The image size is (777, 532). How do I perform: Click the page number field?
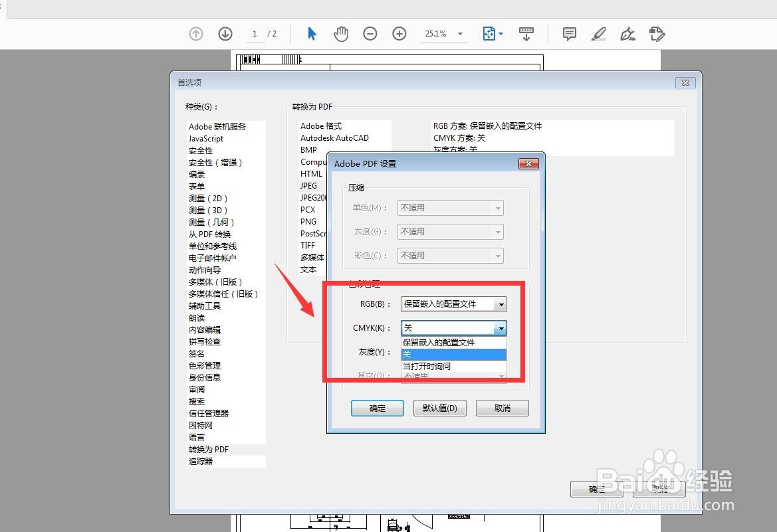pos(255,34)
